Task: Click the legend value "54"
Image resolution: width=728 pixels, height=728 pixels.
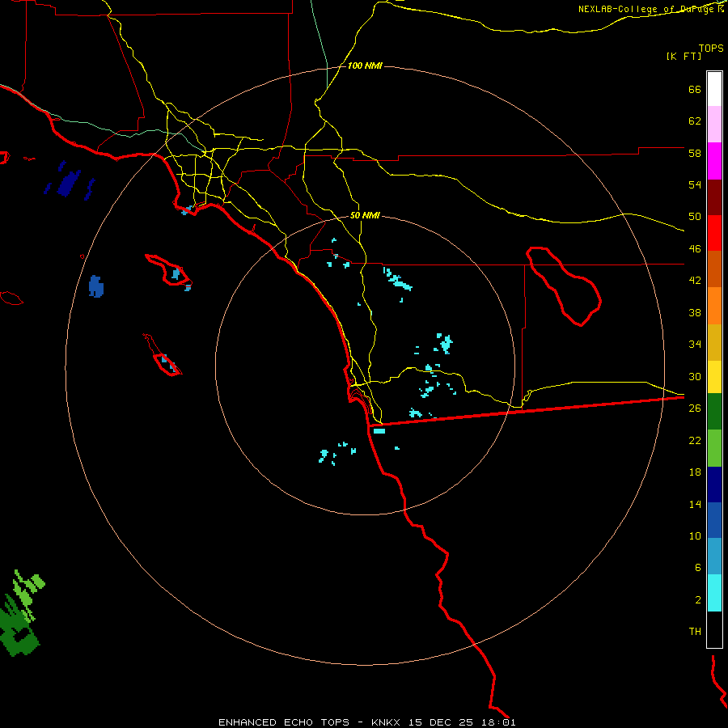Action: [695, 184]
